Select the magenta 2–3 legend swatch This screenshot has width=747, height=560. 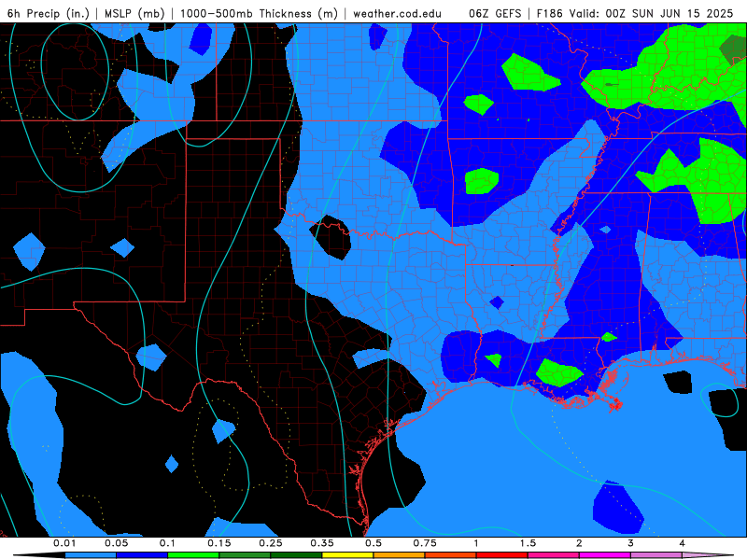(605, 555)
